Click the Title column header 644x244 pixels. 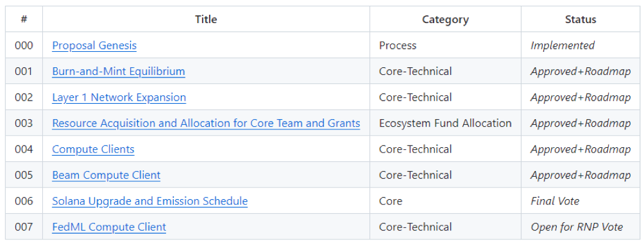pos(206,19)
